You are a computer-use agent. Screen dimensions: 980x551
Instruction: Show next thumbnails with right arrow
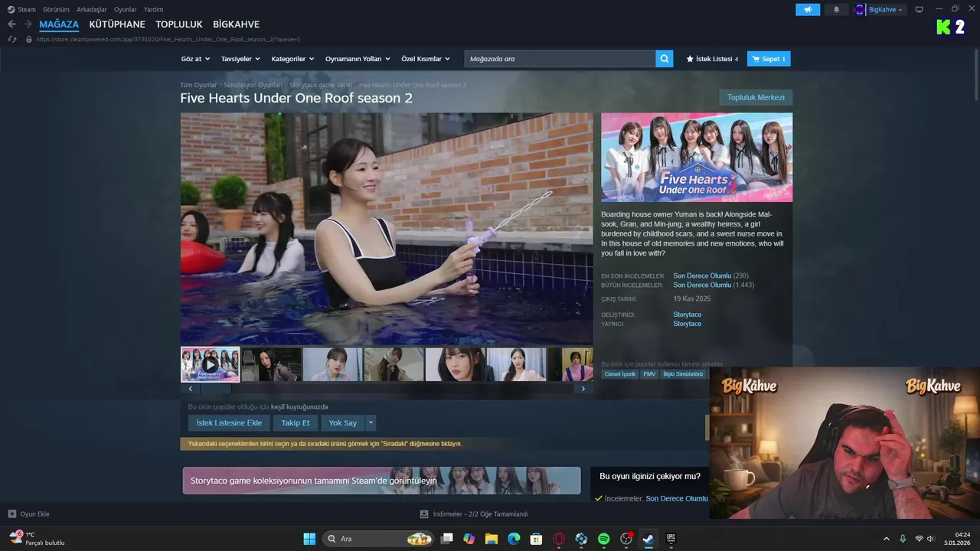point(583,389)
